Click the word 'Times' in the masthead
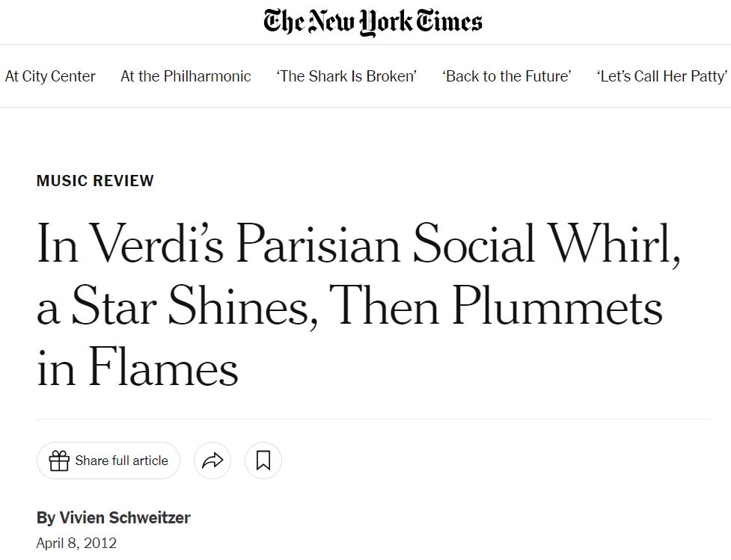The image size is (731, 560). (x=449, y=22)
